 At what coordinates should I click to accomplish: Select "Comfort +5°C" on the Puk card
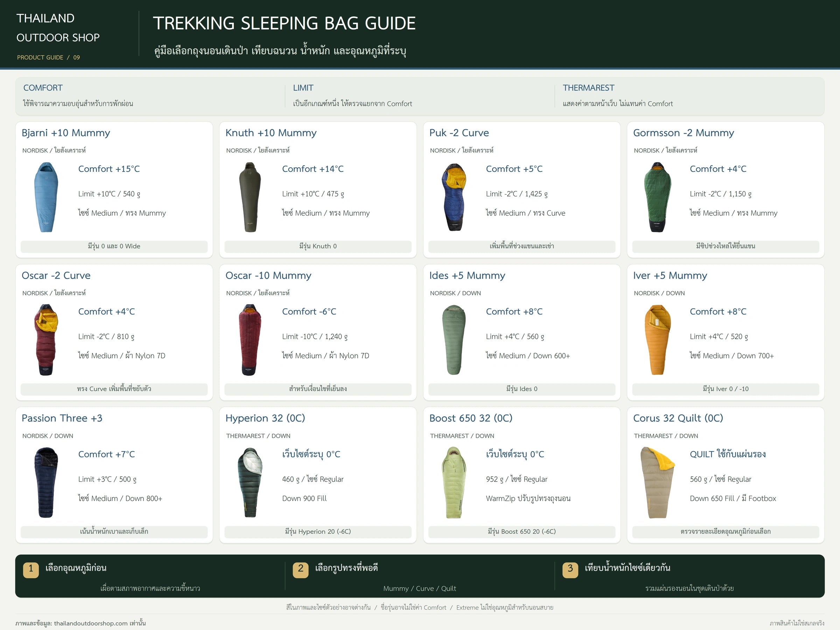[x=514, y=169]
